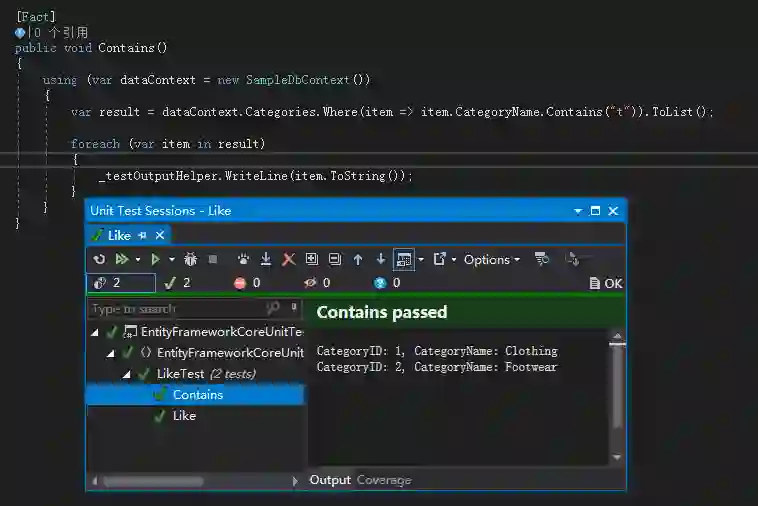Debug unit tests with the bug icon
The image size is (758, 506).
click(x=190, y=260)
